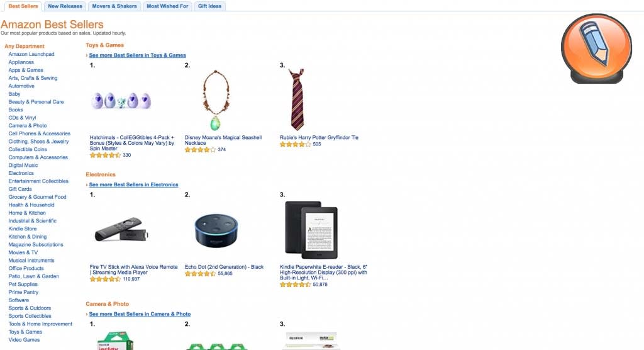This screenshot has height=350, width=644.
Task: Click the orange pencil icon
Action: coord(596,48)
